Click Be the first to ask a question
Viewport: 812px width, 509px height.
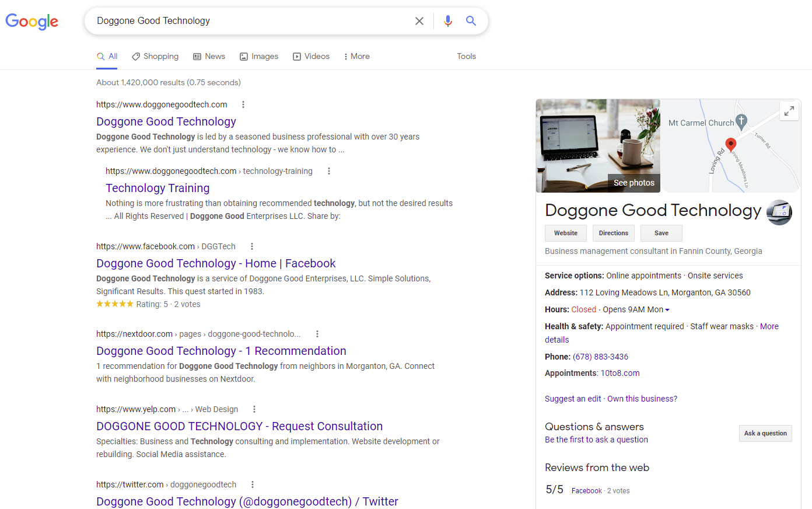click(x=596, y=440)
